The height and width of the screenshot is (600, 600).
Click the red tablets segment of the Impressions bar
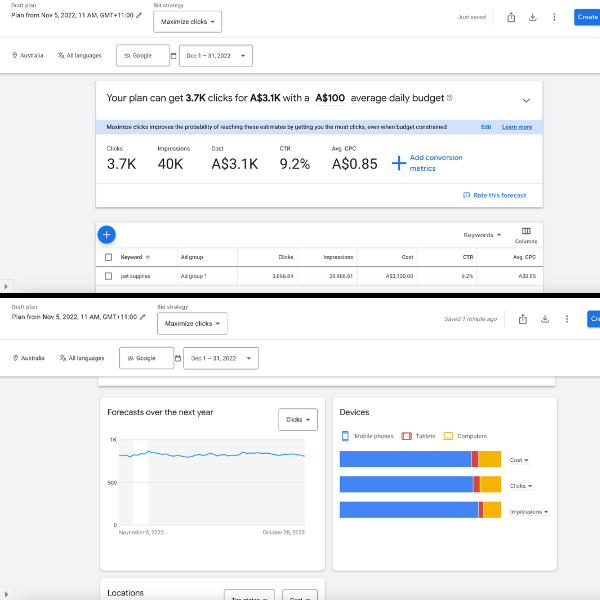pos(481,510)
